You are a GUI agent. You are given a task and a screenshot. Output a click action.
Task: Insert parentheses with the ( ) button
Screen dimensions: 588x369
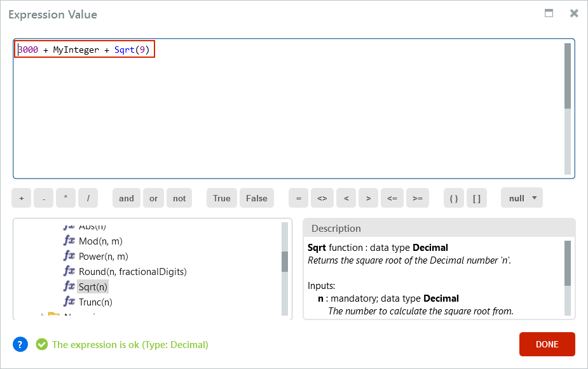click(454, 198)
